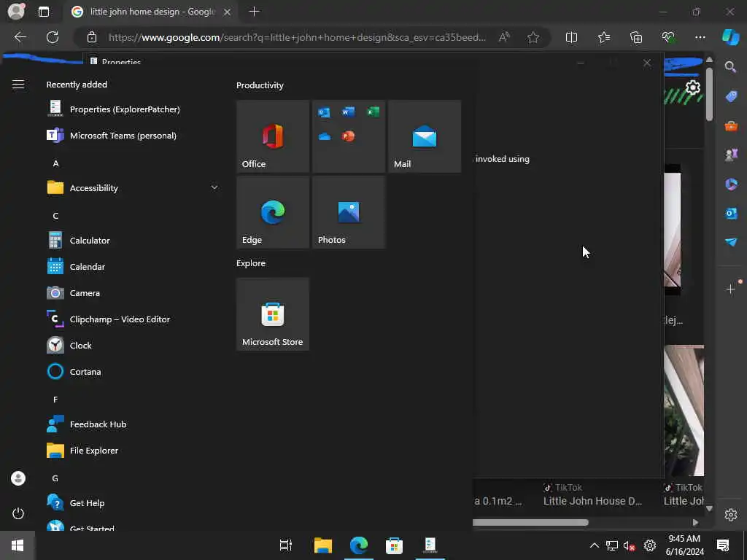Image resolution: width=747 pixels, height=560 pixels.
Task: Open the user account icon in Start menu
Action: [18, 478]
